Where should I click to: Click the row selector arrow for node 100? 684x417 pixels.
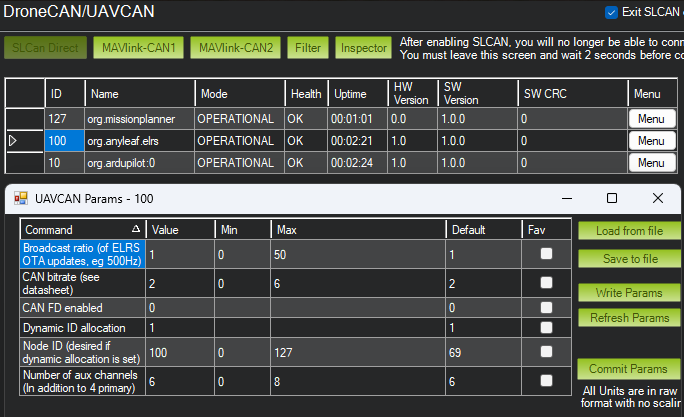click(13, 141)
